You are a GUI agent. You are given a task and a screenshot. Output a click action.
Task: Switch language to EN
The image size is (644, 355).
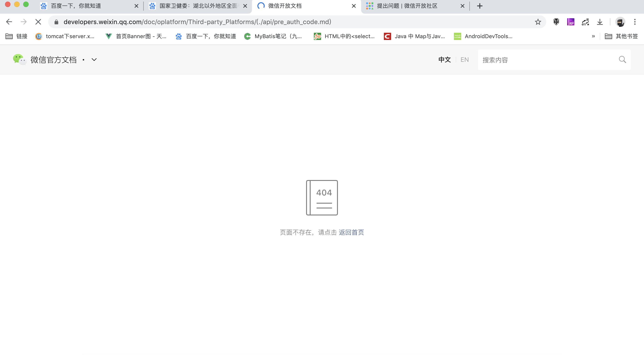click(x=465, y=60)
